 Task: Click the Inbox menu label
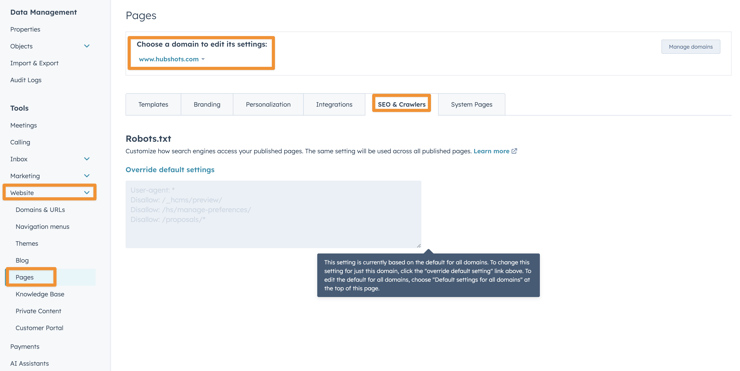click(19, 159)
